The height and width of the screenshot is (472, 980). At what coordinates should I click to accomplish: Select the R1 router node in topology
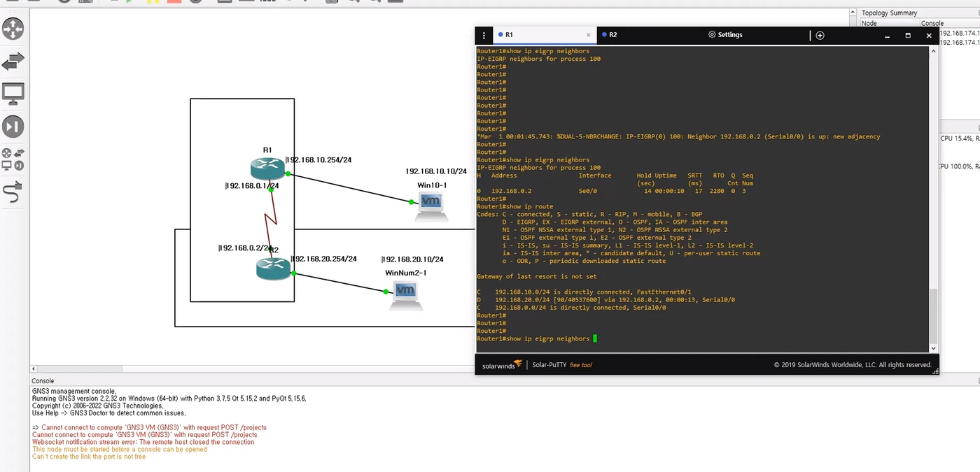coord(268,169)
